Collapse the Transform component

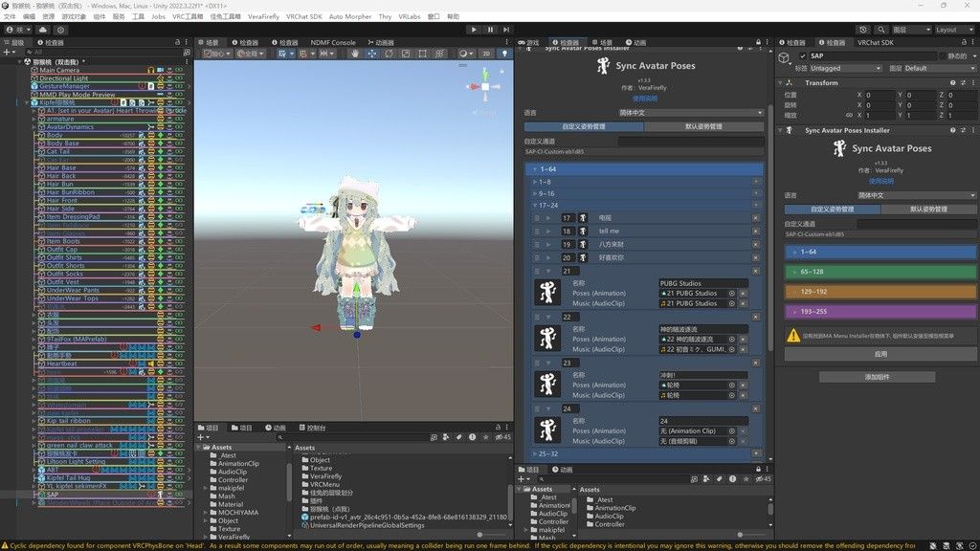[781, 82]
